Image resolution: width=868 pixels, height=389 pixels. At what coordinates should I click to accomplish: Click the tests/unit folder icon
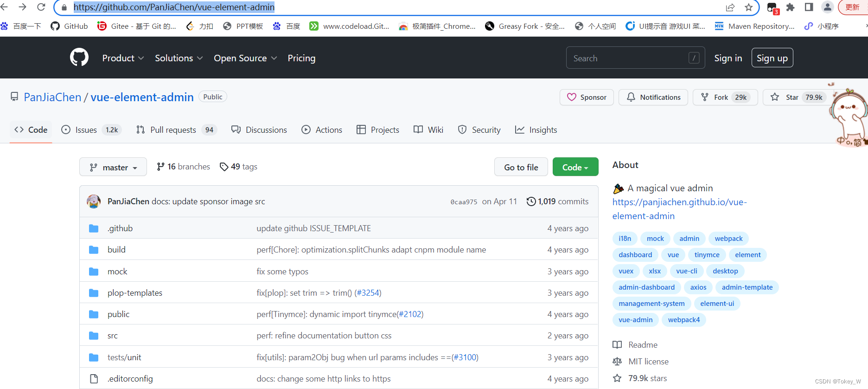pos(94,357)
